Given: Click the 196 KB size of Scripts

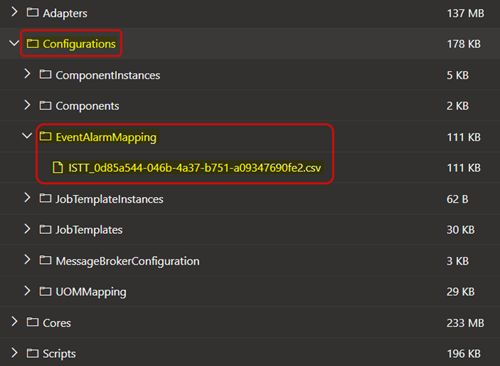Looking at the screenshot, I should (464, 354).
